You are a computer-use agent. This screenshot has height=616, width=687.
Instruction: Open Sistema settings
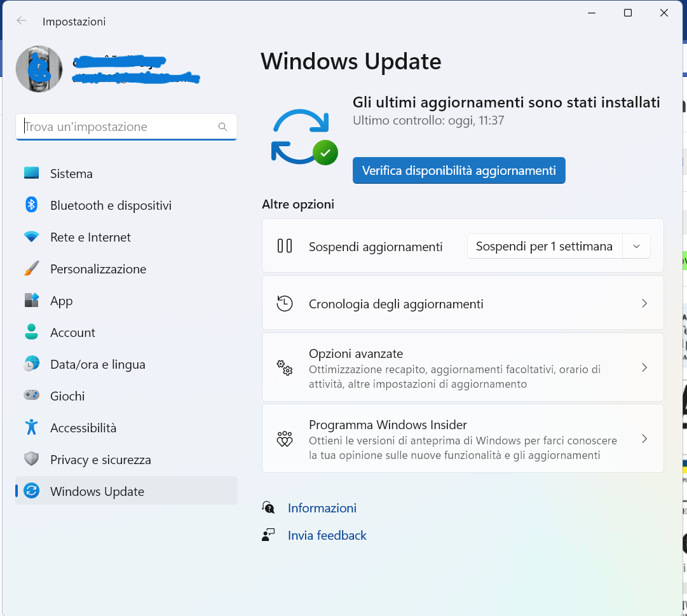pos(126,174)
